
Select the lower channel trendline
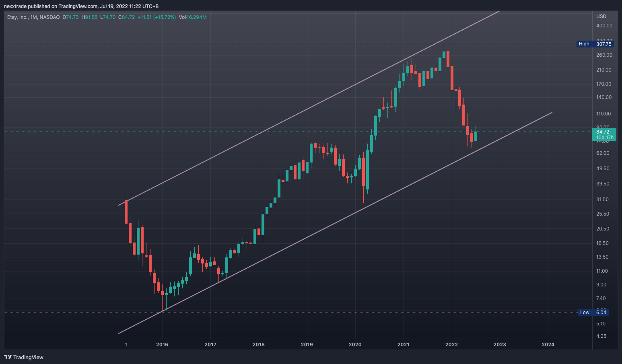tap(335, 223)
